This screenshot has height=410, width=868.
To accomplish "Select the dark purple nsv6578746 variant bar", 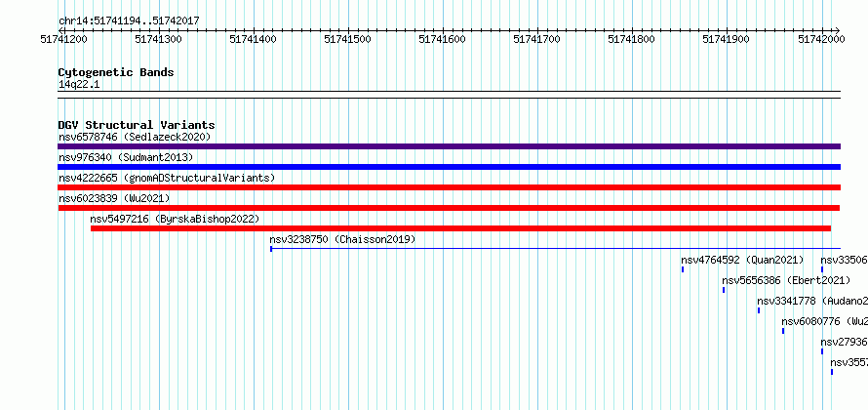I will pyautogui.click(x=449, y=146).
